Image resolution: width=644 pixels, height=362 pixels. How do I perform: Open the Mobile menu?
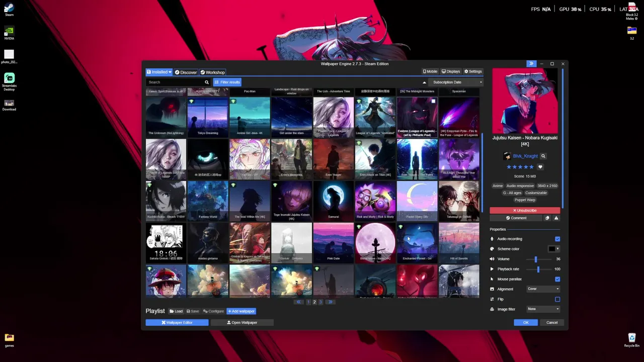click(x=430, y=71)
